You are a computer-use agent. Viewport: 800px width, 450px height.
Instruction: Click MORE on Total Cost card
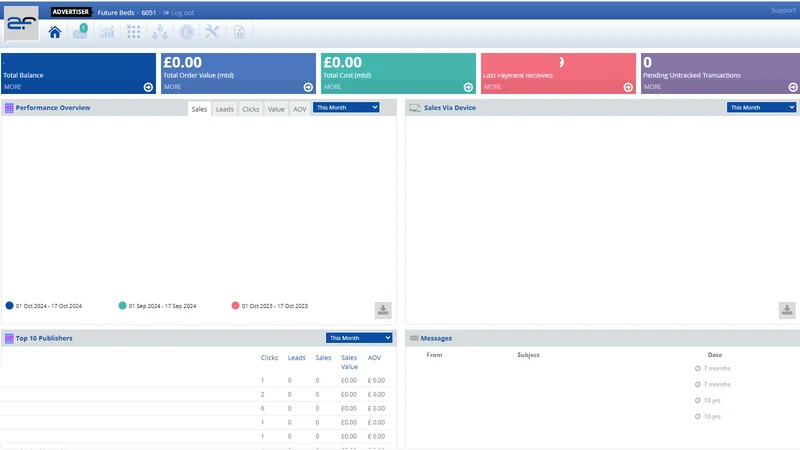(x=333, y=87)
